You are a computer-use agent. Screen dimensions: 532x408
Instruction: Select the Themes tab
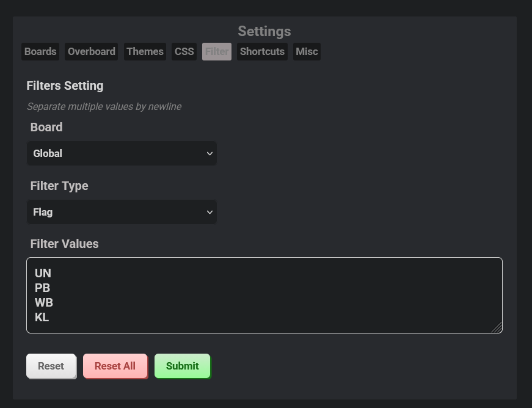tap(145, 51)
